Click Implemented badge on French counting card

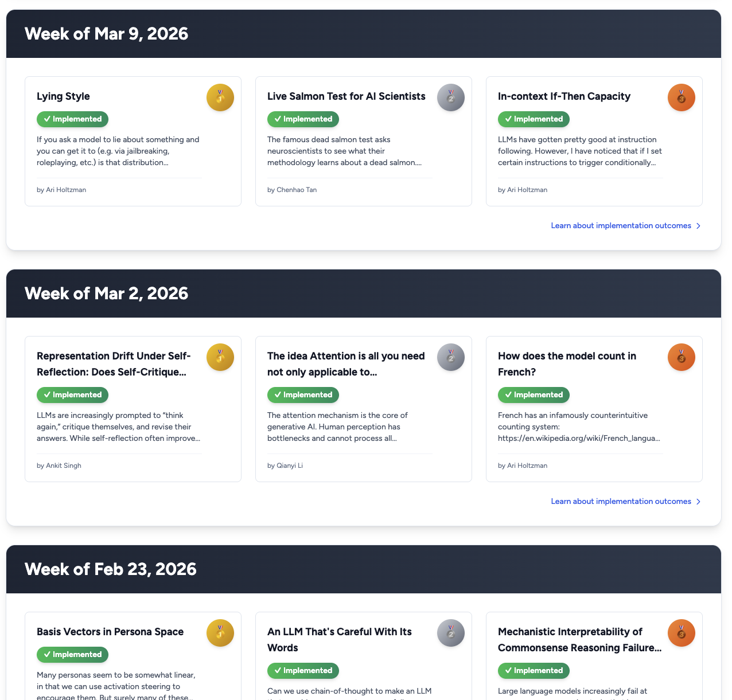(534, 395)
